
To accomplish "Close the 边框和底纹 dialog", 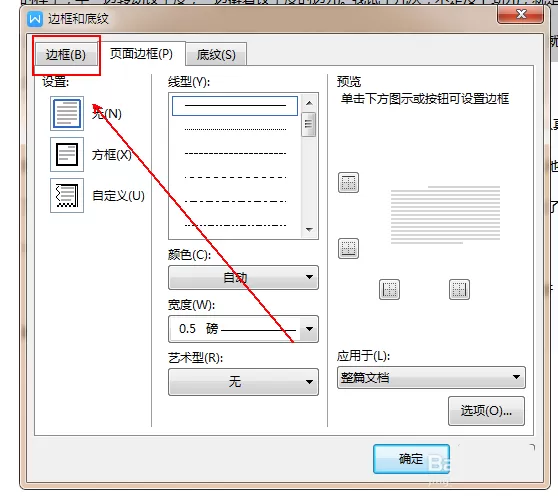I will click(x=521, y=14).
